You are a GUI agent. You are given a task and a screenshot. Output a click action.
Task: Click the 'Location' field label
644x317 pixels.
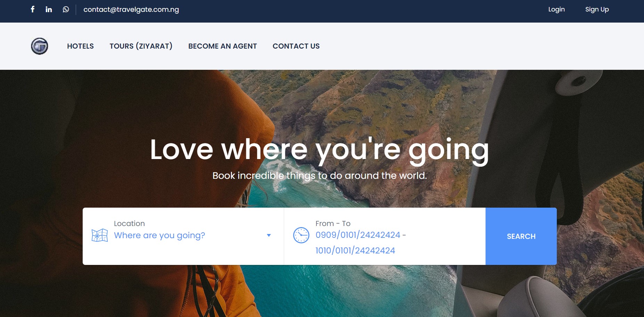[129, 224]
